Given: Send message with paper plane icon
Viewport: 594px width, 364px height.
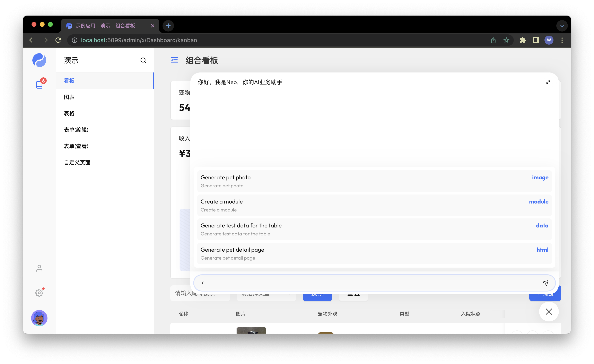Looking at the screenshot, I should pyautogui.click(x=545, y=283).
